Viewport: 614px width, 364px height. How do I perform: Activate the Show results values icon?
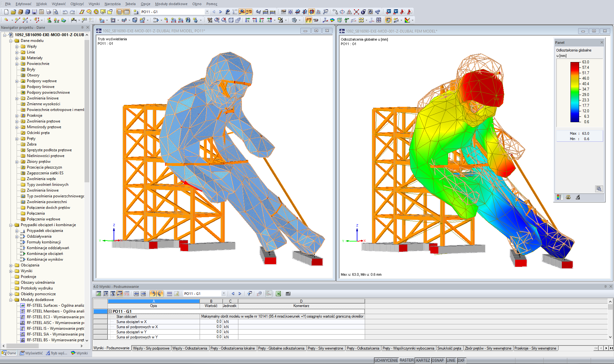click(248, 12)
